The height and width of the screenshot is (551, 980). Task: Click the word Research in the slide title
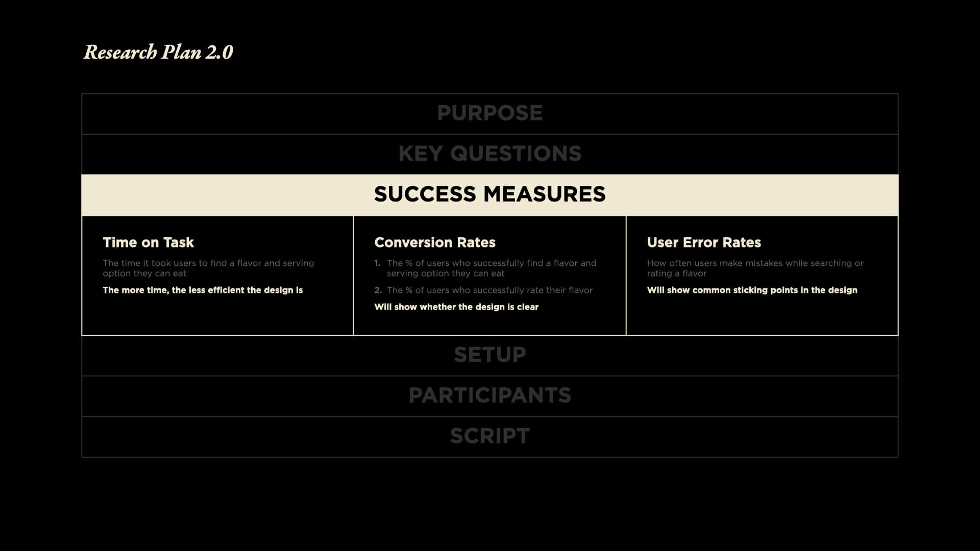coord(120,52)
